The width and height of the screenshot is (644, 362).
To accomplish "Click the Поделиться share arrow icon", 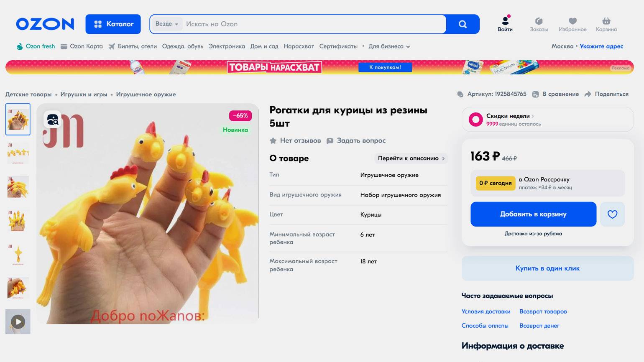I will pos(588,94).
